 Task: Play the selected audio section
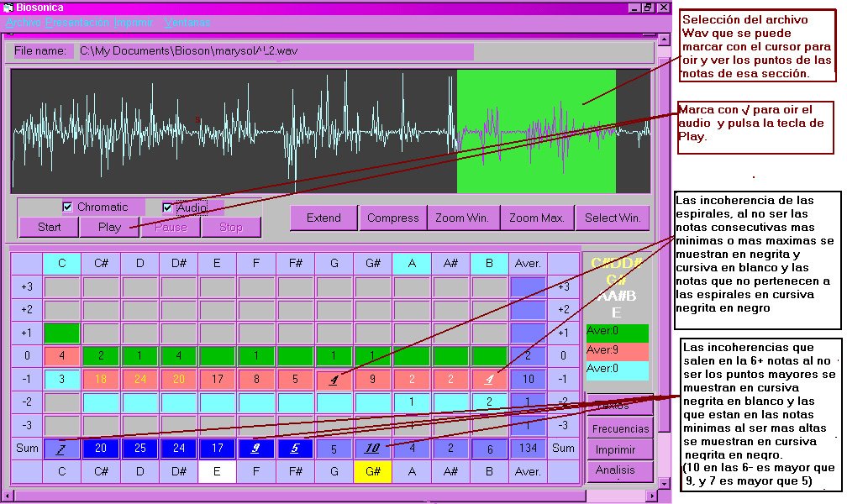point(109,227)
